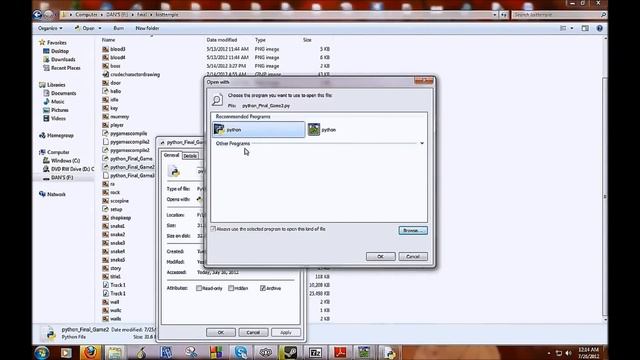The image size is (640, 360).
Task: Click the Music note icon in sidebar
Action: pos(46,102)
